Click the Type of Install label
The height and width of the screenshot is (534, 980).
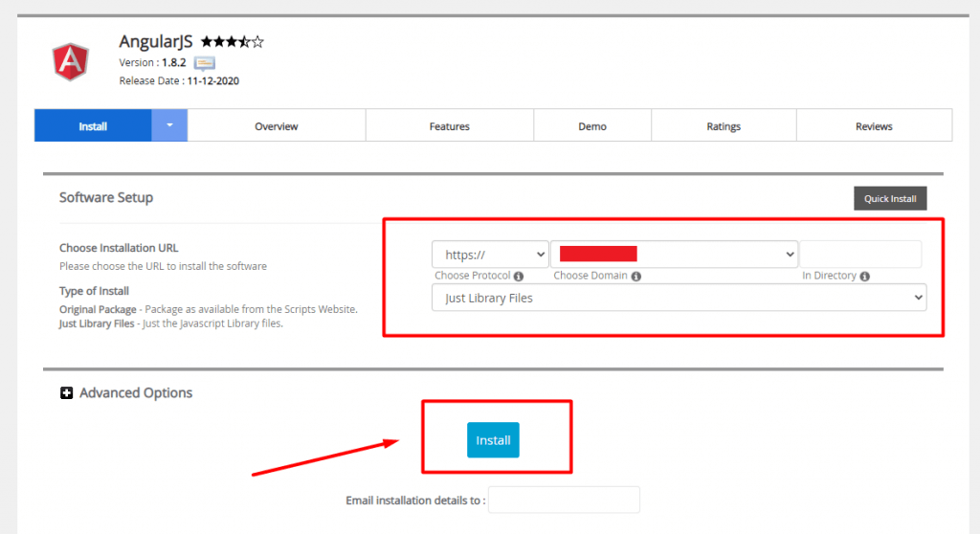point(94,291)
